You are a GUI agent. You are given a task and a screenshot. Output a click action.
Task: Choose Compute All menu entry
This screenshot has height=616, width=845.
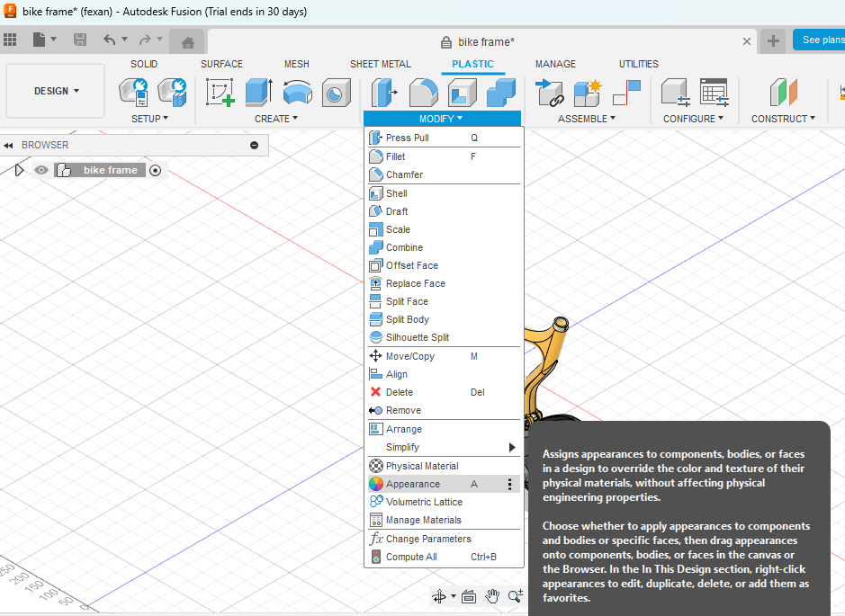point(444,557)
